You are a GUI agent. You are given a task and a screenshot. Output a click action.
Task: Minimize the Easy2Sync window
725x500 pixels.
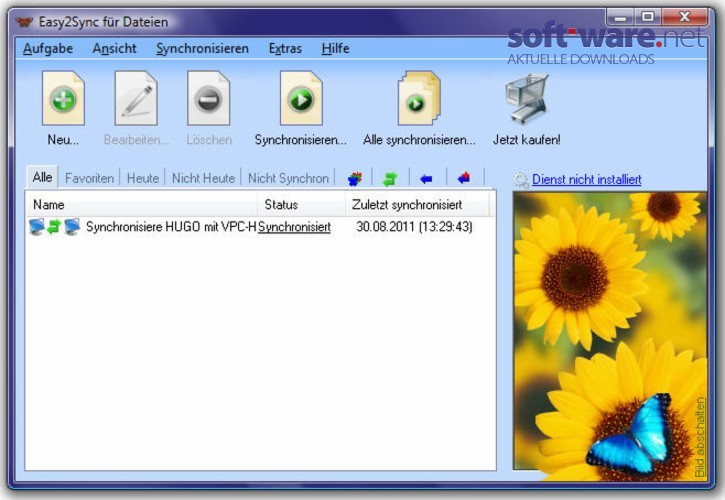tap(620, 18)
